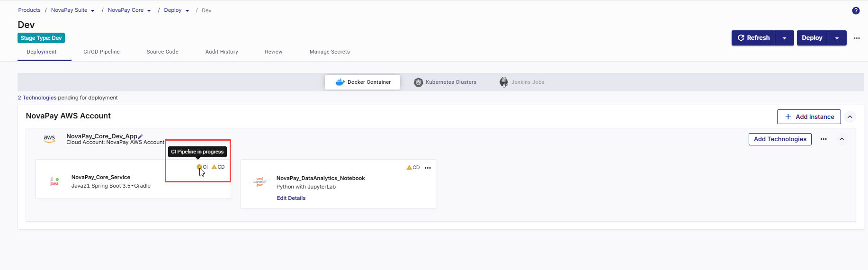Screen dimensions: 868x270
Task: Click the NovaPay_Core_Dev_App instance name
Action: (102, 136)
